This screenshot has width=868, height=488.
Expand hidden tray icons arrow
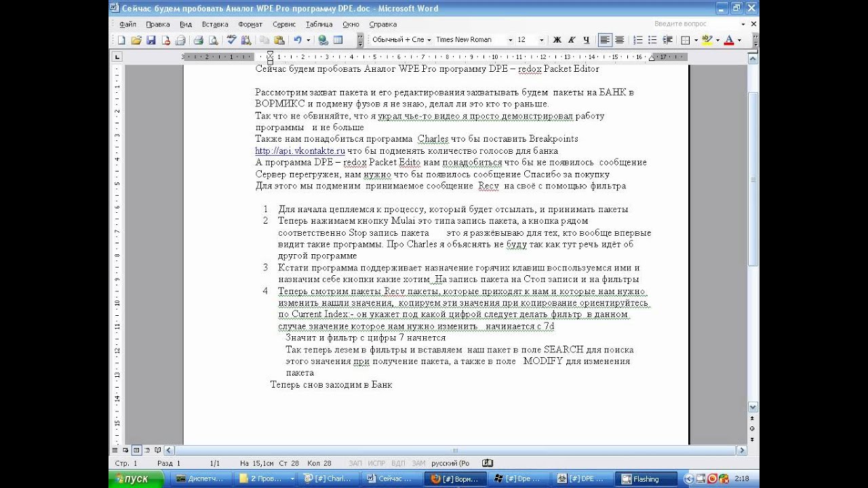[690, 479]
